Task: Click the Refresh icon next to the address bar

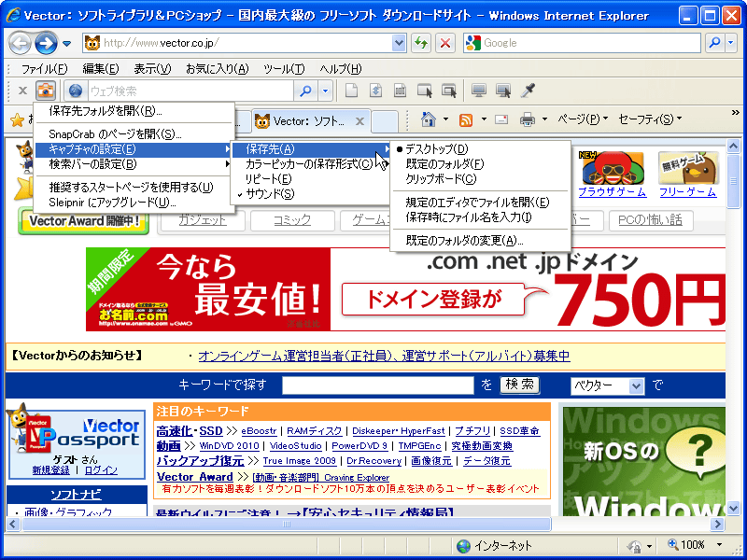Action: (421, 43)
